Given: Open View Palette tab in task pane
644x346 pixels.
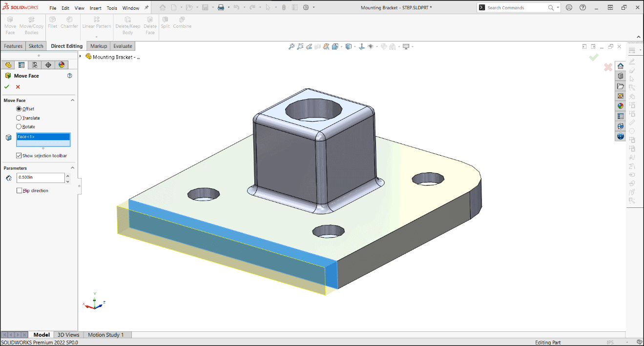Looking at the screenshot, I should [621, 96].
